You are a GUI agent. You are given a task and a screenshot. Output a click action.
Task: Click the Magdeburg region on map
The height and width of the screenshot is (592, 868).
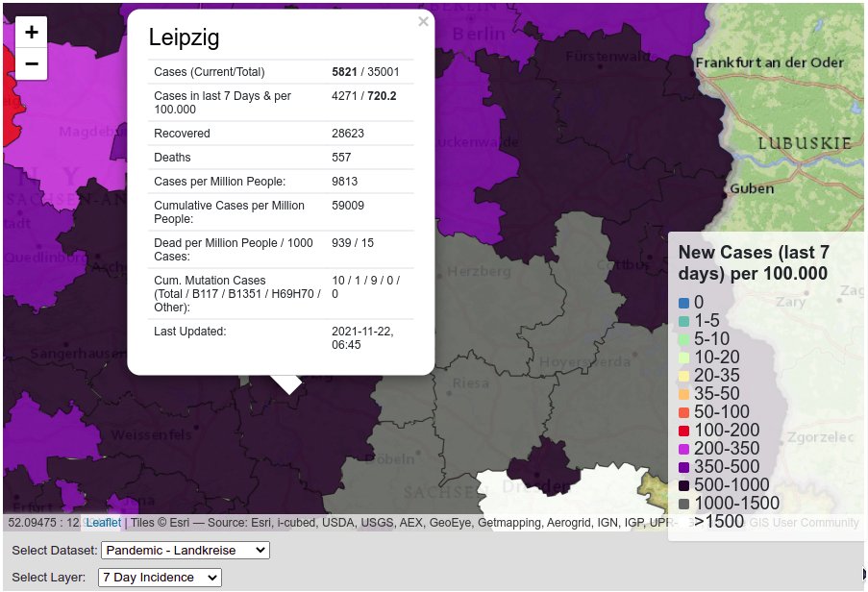tap(91, 132)
